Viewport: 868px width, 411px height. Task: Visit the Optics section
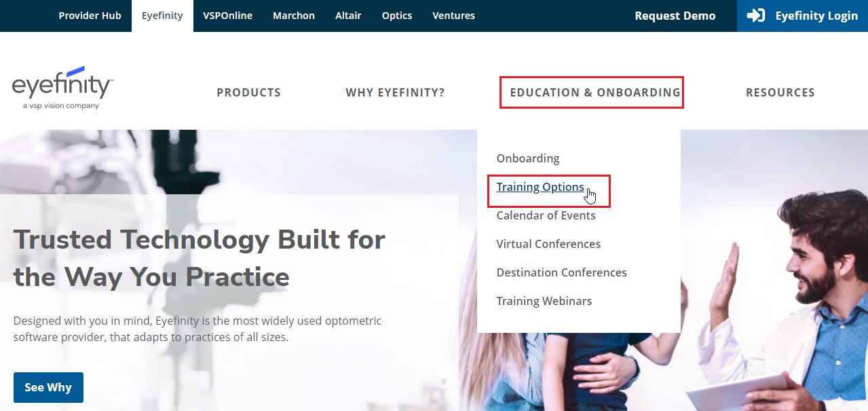[x=396, y=16]
